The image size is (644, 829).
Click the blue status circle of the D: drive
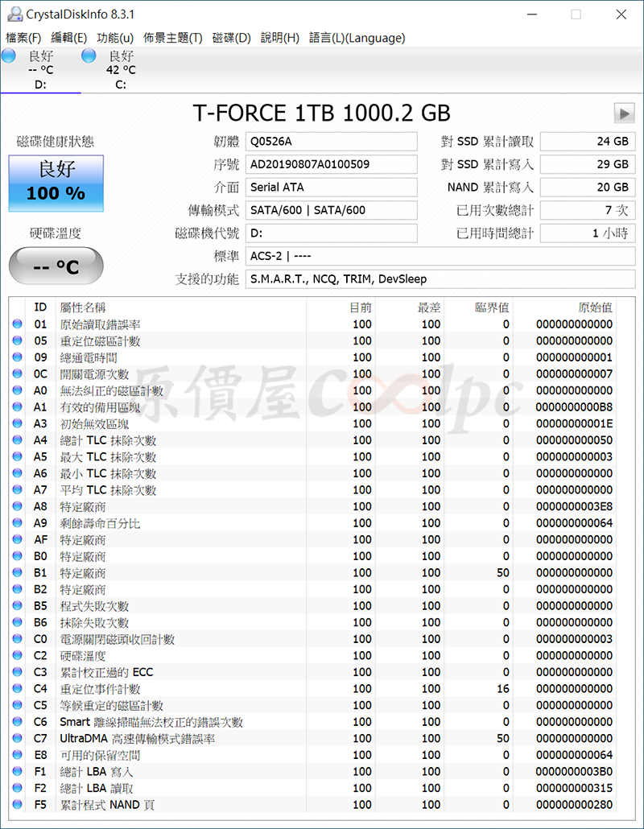pos(9,56)
